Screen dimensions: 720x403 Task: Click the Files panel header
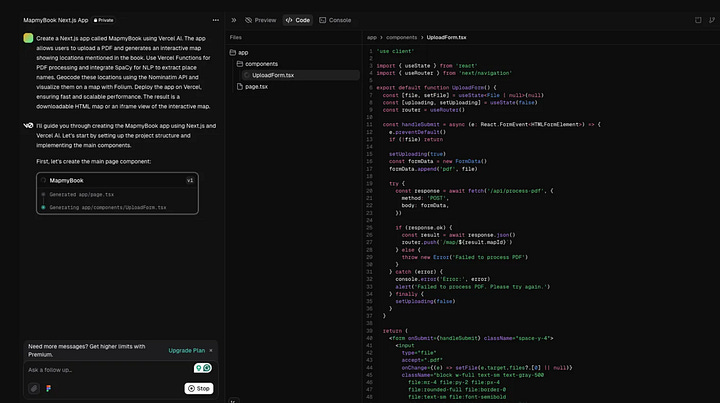(x=236, y=38)
